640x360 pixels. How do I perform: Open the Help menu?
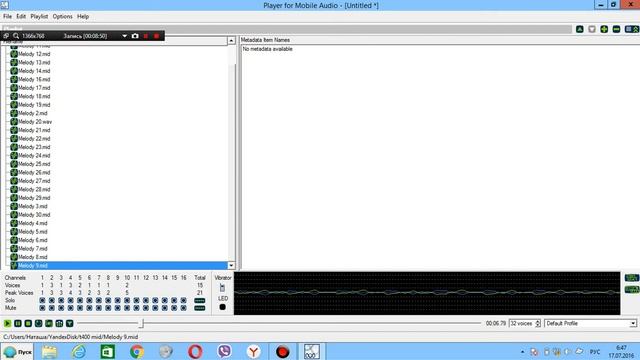click(x=83, y=16)
